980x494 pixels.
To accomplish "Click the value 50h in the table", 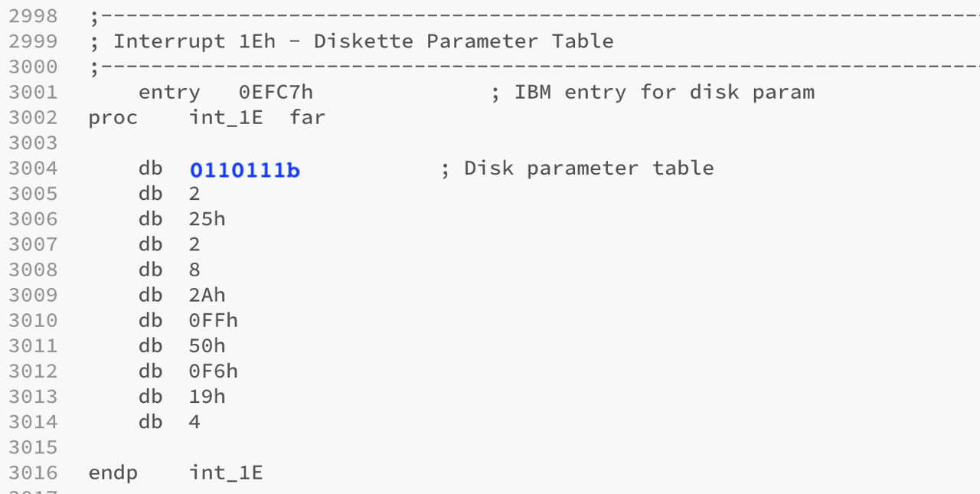I will [207, 345].
